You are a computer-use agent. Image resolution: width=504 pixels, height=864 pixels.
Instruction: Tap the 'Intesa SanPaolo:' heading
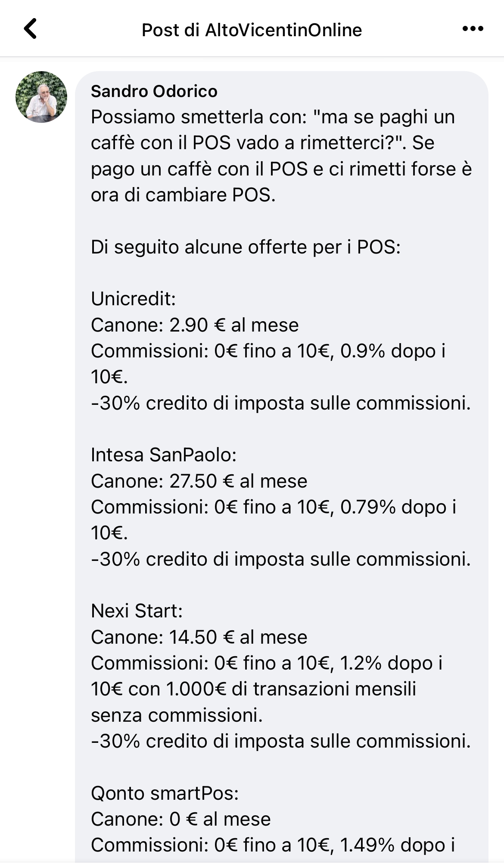[164, 454]
